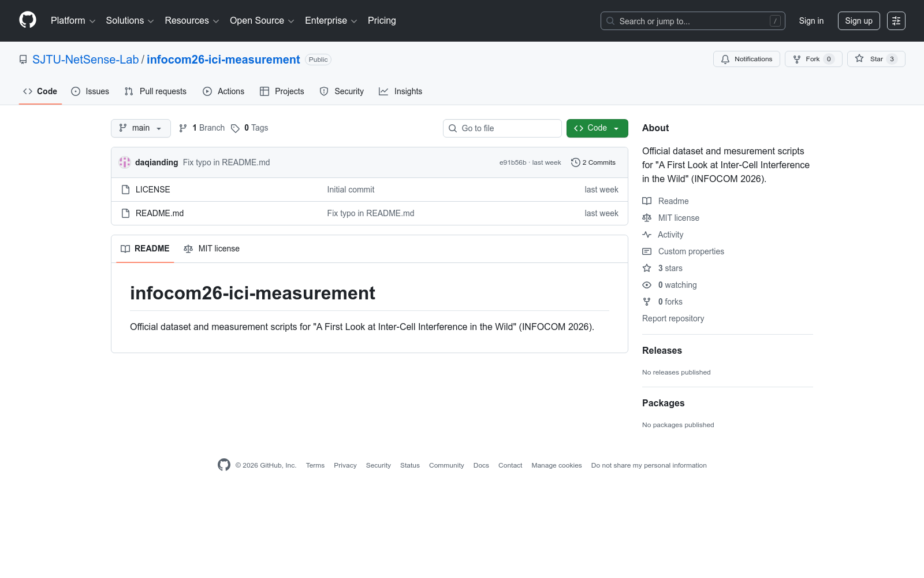The image size is (924, 578).
Task: Expand the Open Source menu
Action: click(262, 21)
